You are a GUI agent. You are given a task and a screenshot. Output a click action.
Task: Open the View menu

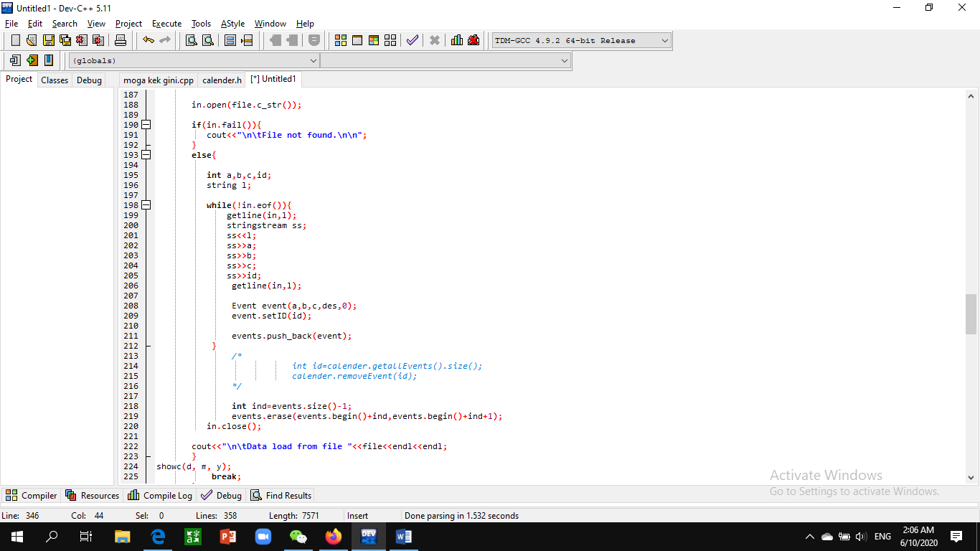coord(96,24)
